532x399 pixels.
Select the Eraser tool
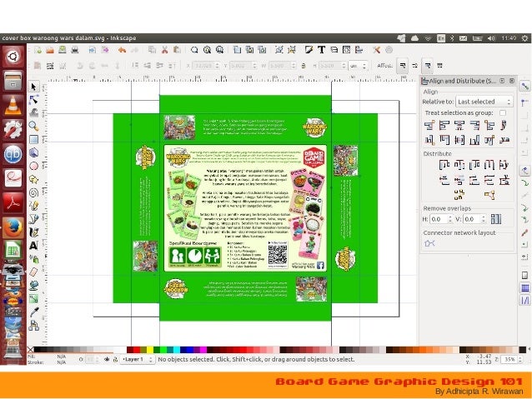tap(33, 272)
